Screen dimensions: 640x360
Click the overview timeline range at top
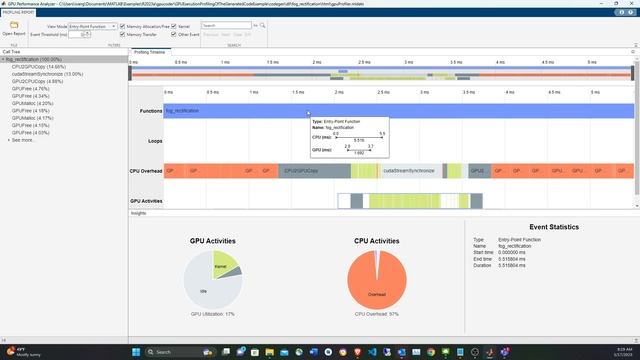tap(381, 73)
